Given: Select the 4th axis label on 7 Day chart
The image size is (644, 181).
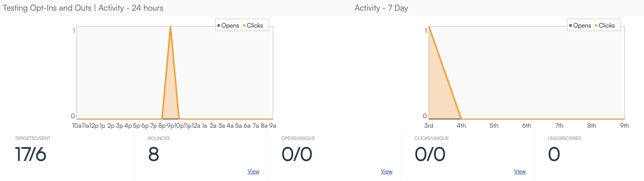Looking at the screenshot, I should pyautogui.click(x=461, y=126).
